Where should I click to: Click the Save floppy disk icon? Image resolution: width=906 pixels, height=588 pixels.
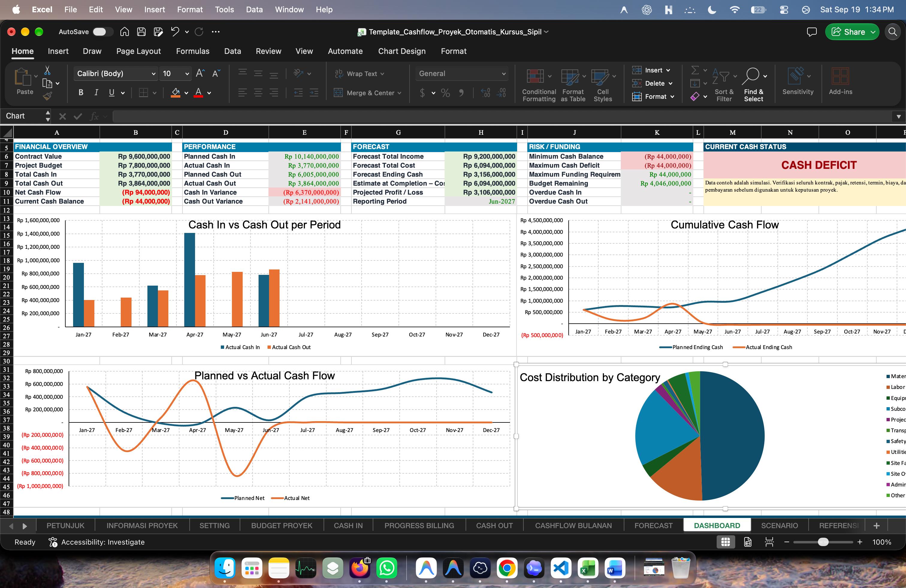[x=141, y=32]
